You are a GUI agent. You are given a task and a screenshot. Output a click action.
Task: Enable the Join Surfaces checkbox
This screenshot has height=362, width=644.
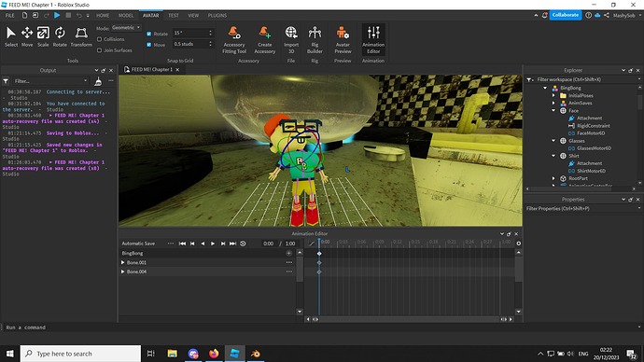[x=99, y=50]
